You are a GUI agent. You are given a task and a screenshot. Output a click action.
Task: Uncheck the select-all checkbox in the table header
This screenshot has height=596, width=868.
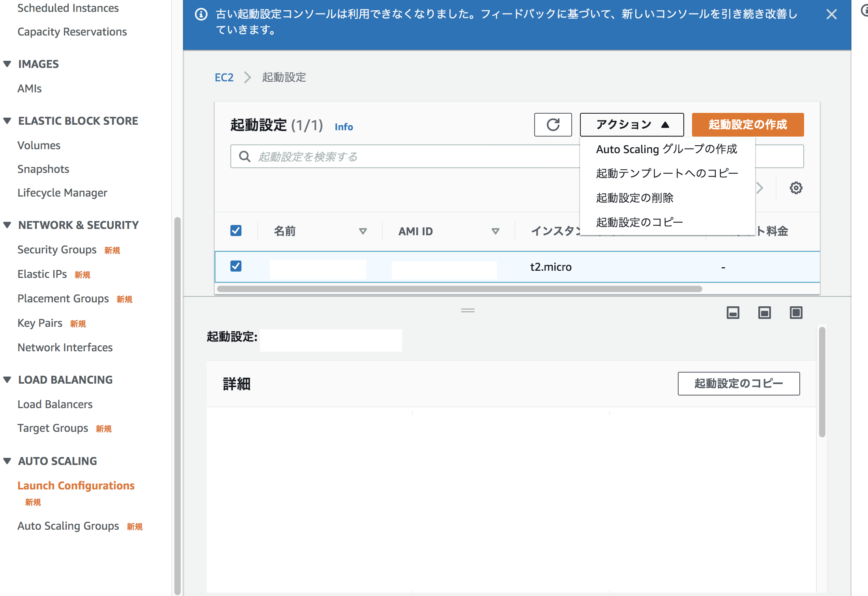236,230
